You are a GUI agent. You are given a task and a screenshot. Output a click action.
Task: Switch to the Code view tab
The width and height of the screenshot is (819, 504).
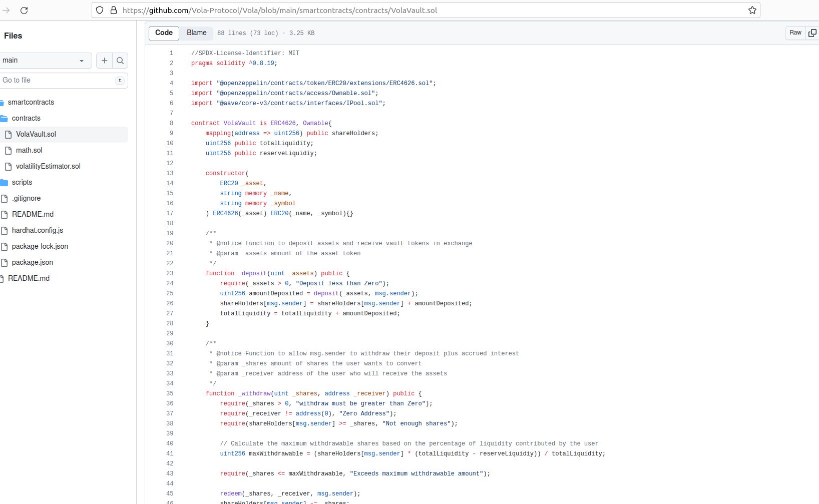point(164,33)
